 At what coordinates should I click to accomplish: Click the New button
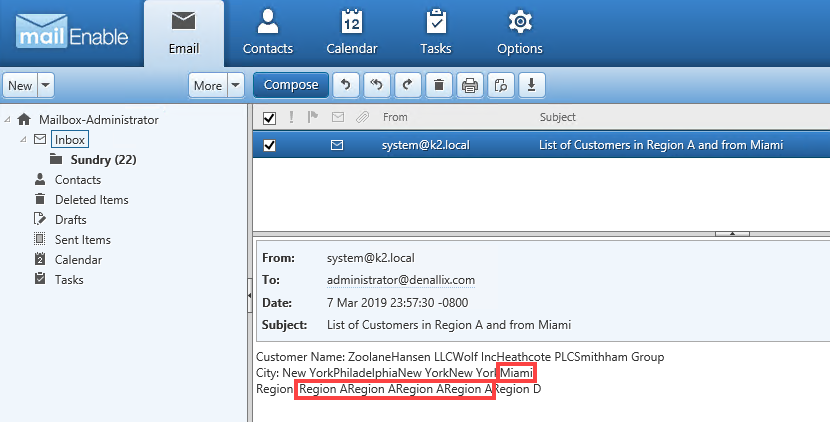tap(20, 85)
